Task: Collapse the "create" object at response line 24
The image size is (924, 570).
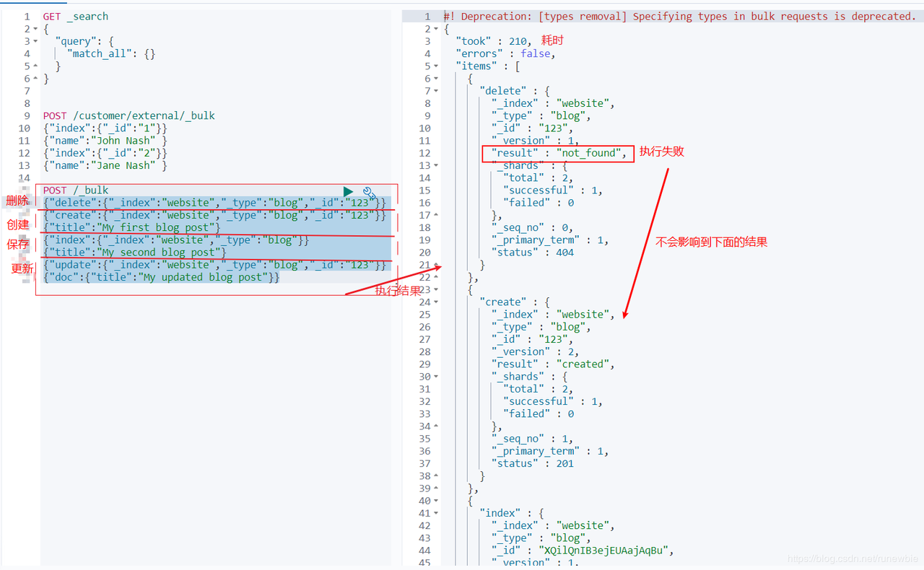Action: 437,302
